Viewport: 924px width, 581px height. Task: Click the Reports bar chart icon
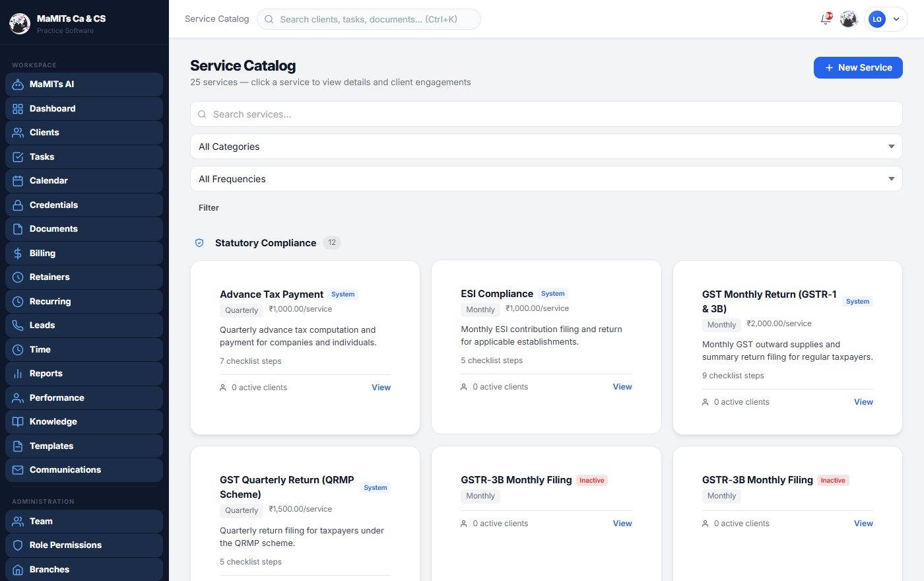click(18, 374)
